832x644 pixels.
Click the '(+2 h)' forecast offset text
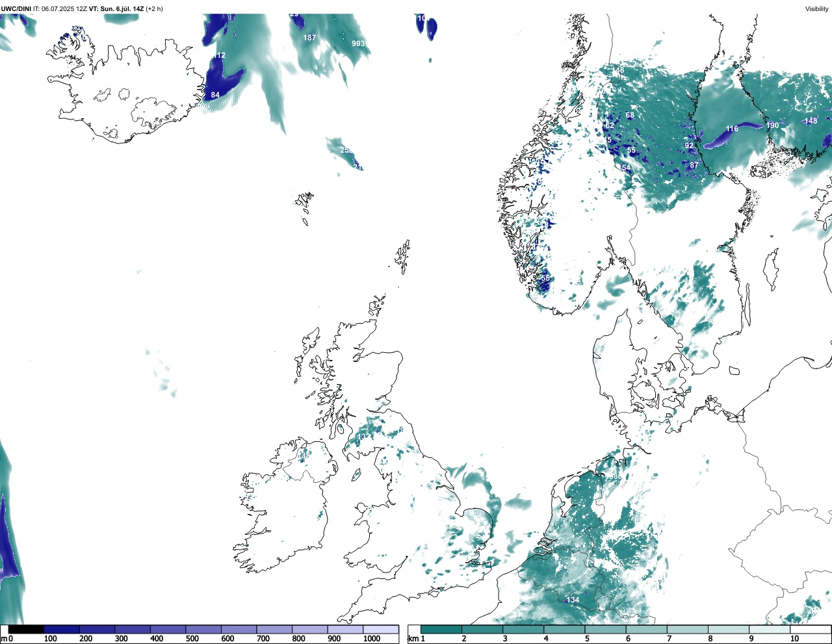click(x=155, y=8)
